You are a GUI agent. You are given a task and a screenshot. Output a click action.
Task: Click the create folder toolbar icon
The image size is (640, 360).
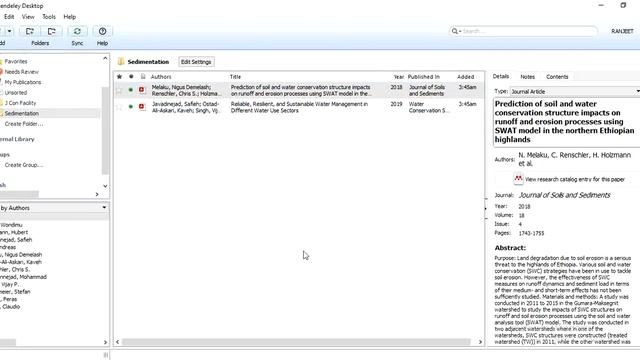30,31
